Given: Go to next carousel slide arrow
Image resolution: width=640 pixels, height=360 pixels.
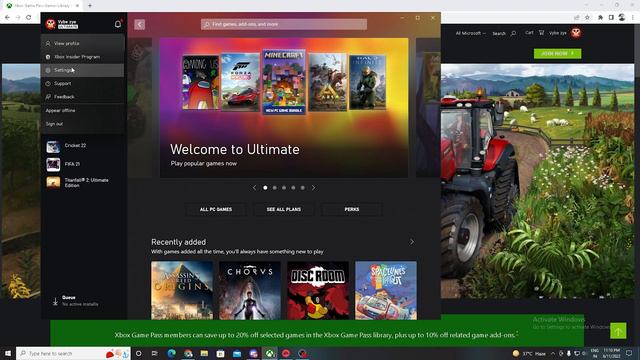Looking at the screenshot, I should point(313,188).
